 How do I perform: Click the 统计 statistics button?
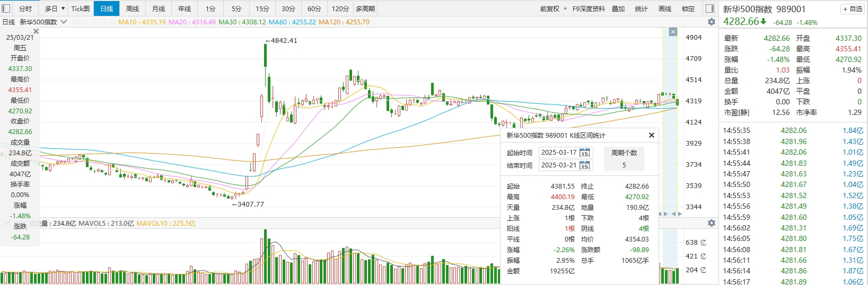pyautogui.click(x=642, y=8)
